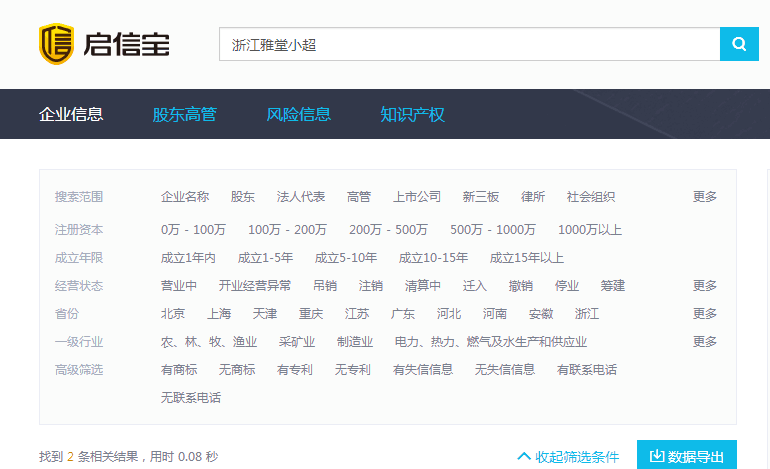
Task: Click the magnifier search button
Action: pyautogui.click(x=739, y=44)
